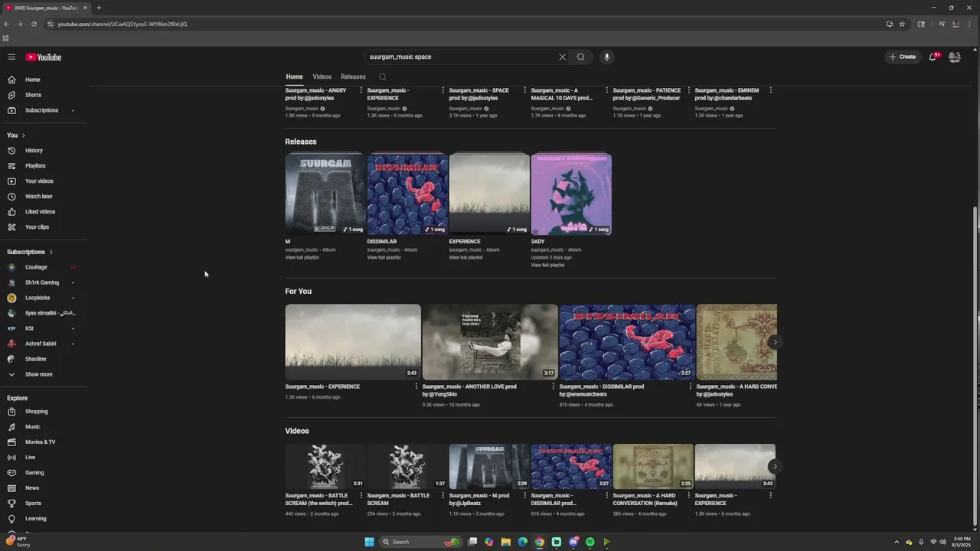The image size is (980, 551).
Task: Open Learning under Explore
Action: coord(41,519)
